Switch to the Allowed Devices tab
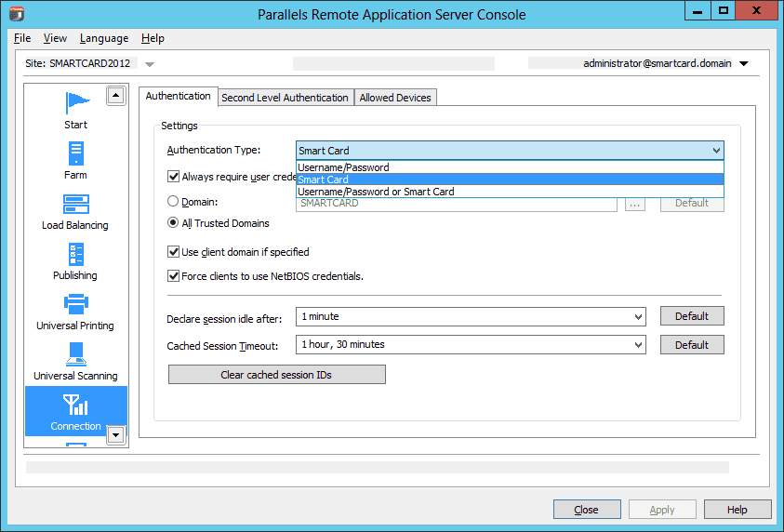784x532 pixels. click(395, 98)
